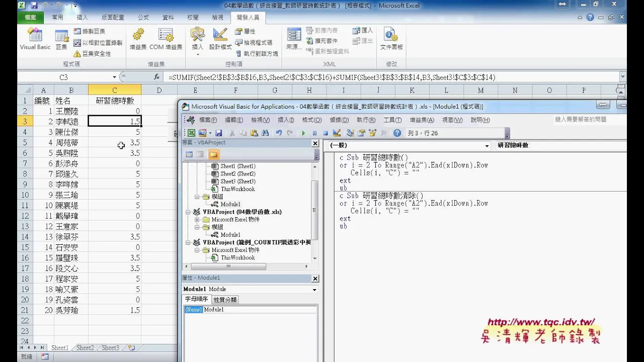The height and width of the screenshot is (362, 644).
Task: Close the Project Explorer pane
Action: coord(315,143)
